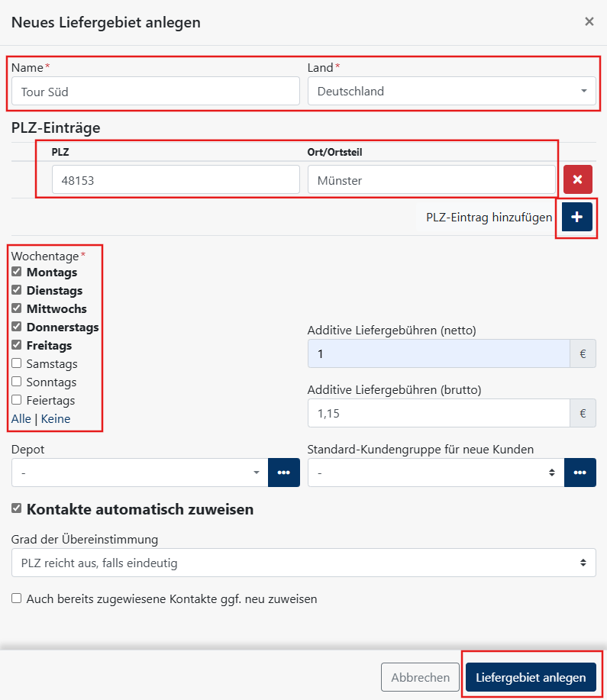The width and height of the screenshot is (607, 700).
Task: Click into the Name input field
Action: (x=155, y=92)
